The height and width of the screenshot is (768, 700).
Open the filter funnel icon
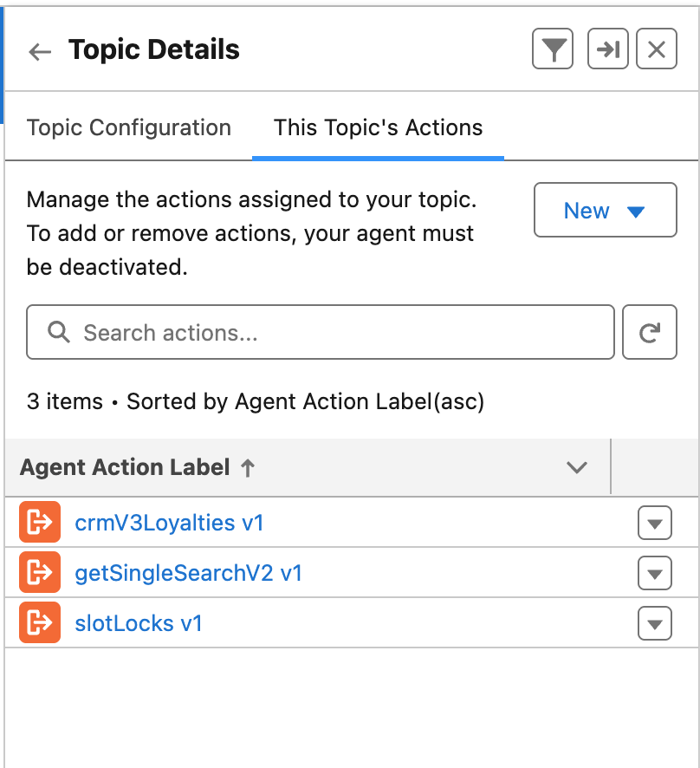[553, 50]
